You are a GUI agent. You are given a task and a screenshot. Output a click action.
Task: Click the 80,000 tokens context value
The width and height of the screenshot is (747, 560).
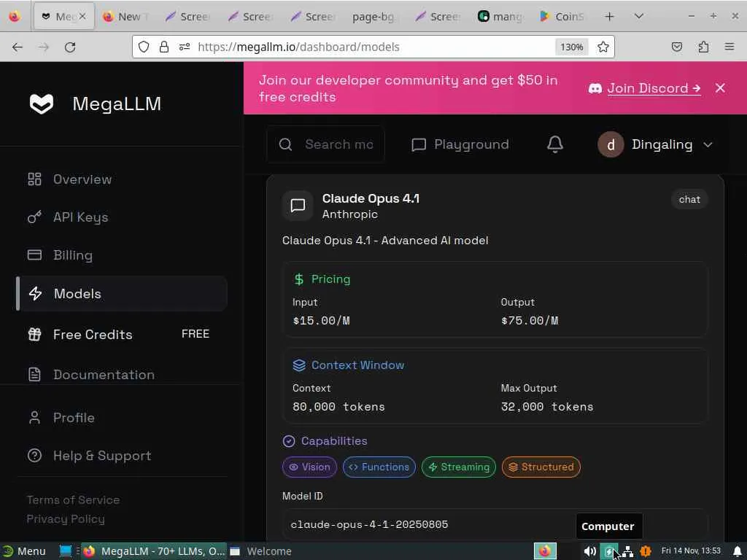[338, 407]
